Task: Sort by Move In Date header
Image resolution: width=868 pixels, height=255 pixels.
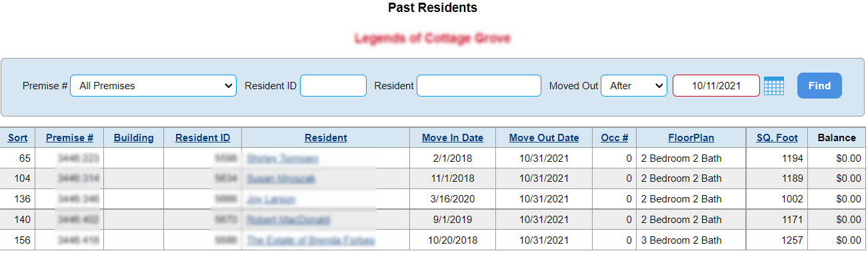Action: [x=453, y=138]
